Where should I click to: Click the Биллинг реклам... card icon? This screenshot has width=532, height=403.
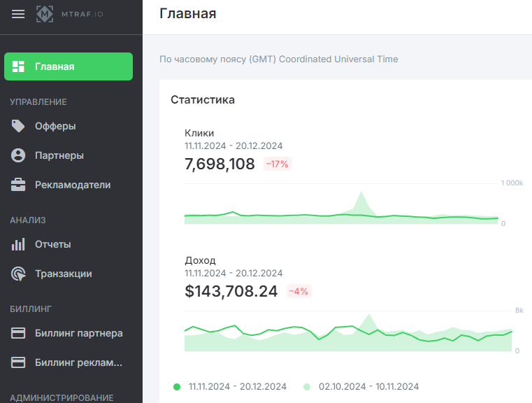click(x=18, y=362)
